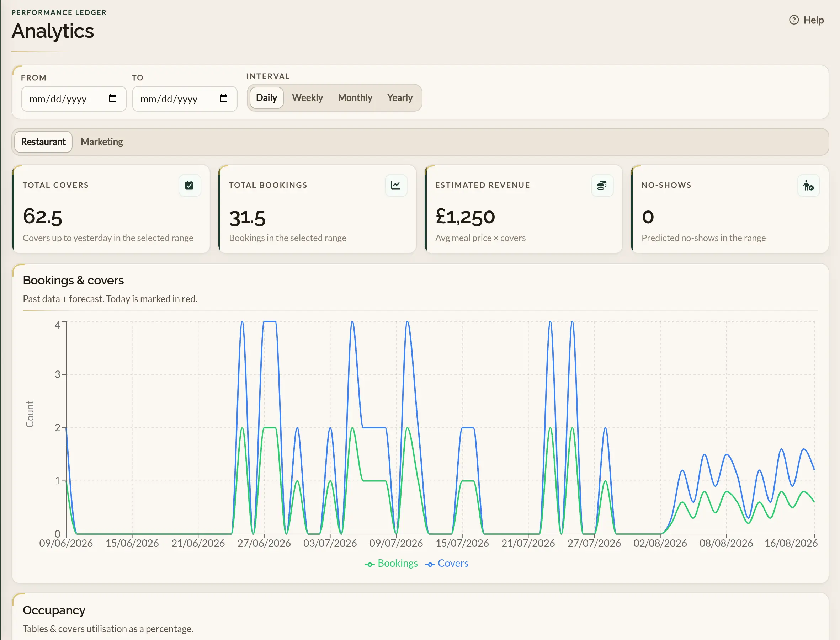Switch to the Marketing tab
The height and width of the screenshot is (640, 840).
click(102, 142)
